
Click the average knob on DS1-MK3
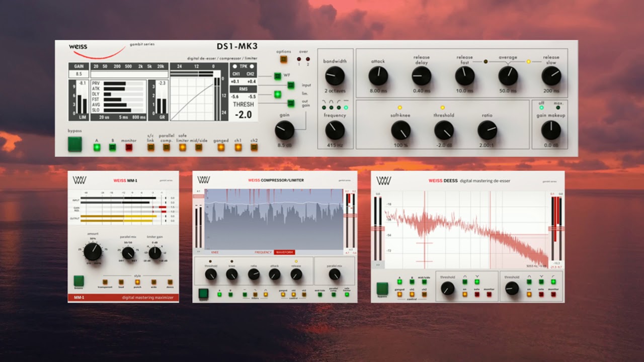pos(508,76)
